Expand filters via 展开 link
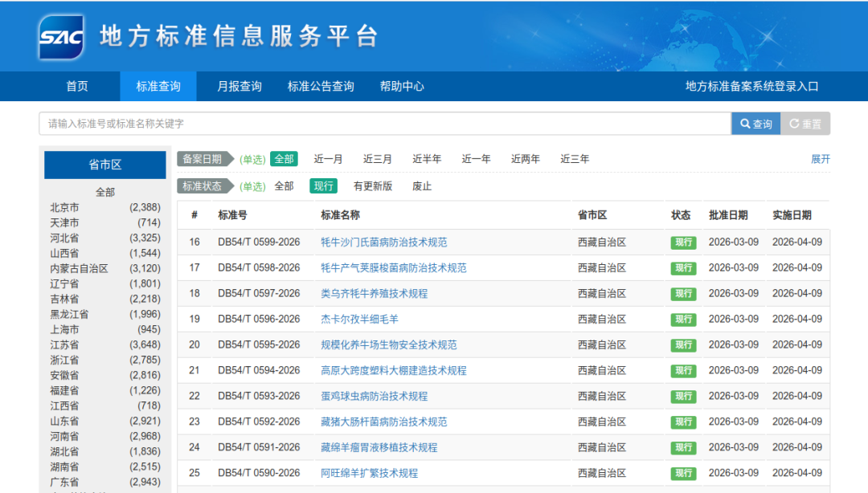This screenshot has height=493, width=868. click(820, 159)
